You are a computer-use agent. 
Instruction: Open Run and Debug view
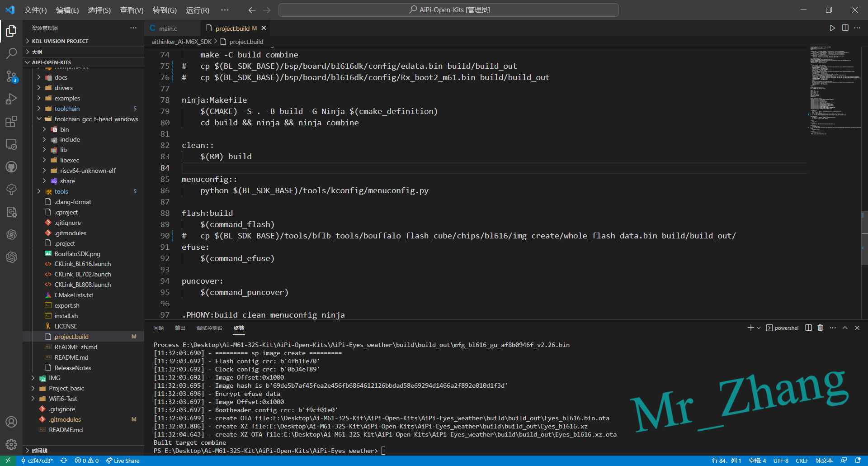[11, 99]
